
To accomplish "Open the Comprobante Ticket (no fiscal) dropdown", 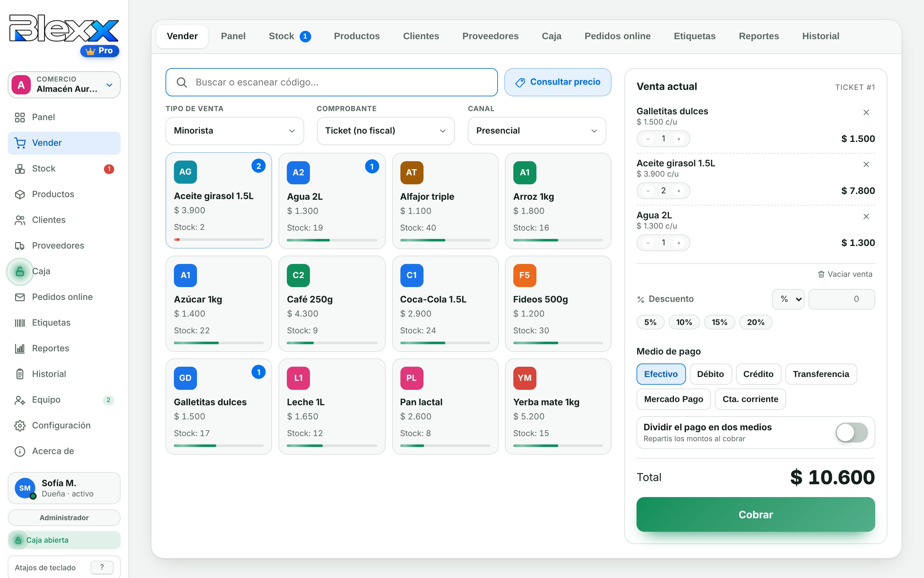I will pos(386,131).
